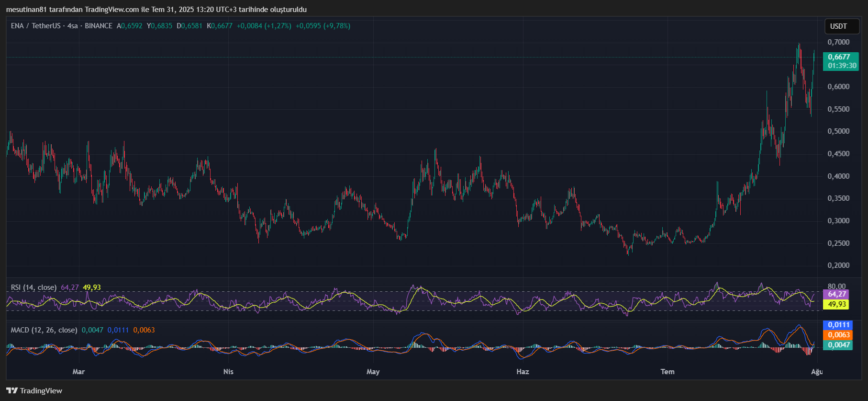Click the change value +0,0595 (+9,78%)
This screenshot has height=401, width=868.
coord(323,26)
